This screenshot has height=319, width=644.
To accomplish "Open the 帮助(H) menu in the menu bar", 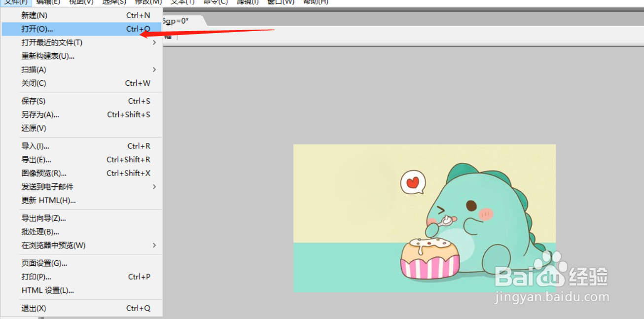I will [x=316, y=2].
